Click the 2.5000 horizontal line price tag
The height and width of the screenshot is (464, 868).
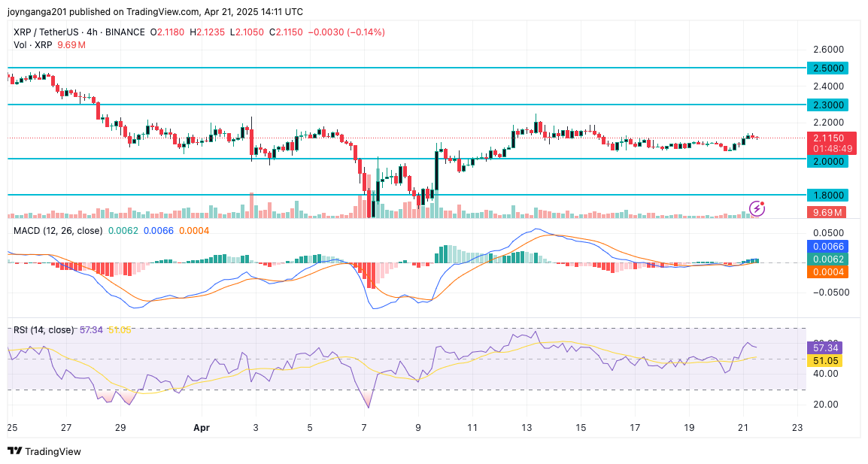tap(827, 68)
